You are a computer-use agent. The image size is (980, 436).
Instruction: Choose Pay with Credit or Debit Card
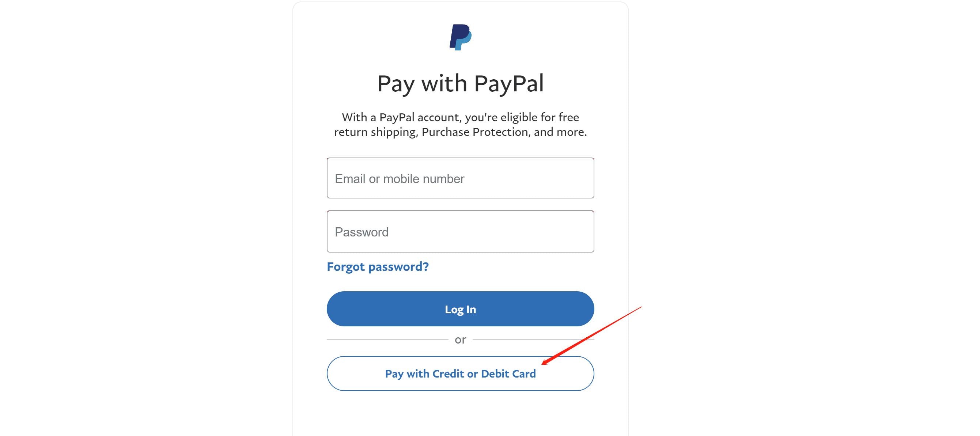coord(460,373)
